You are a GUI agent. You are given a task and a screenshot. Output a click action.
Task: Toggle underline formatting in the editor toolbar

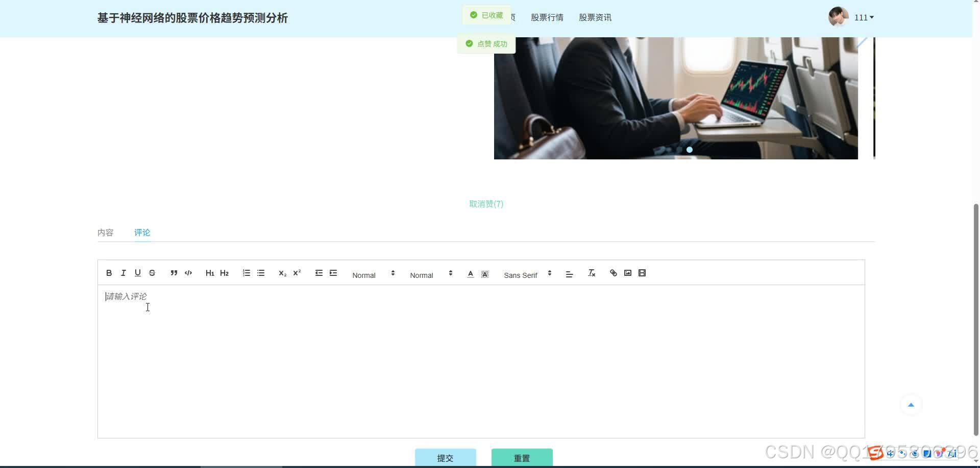pyautogui.click(x=137, y=273)
